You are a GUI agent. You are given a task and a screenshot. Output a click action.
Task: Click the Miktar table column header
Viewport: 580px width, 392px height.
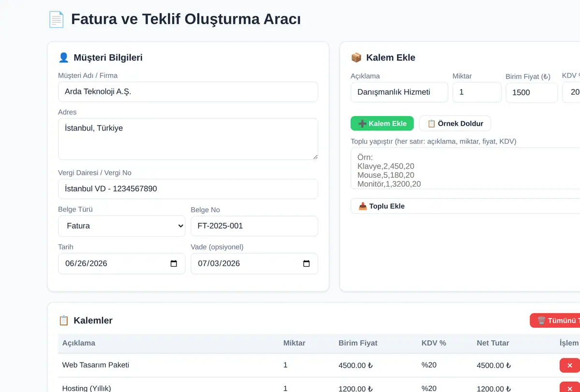[x=294, y=343]
